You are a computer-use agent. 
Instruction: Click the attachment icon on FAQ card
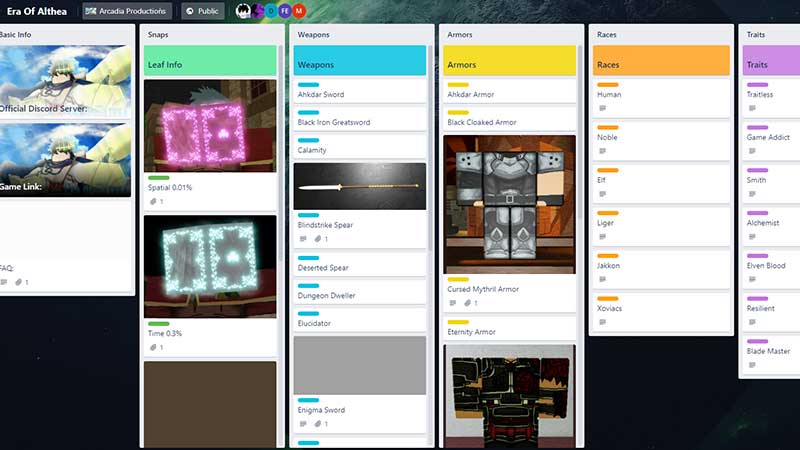(x=18, y=282)
